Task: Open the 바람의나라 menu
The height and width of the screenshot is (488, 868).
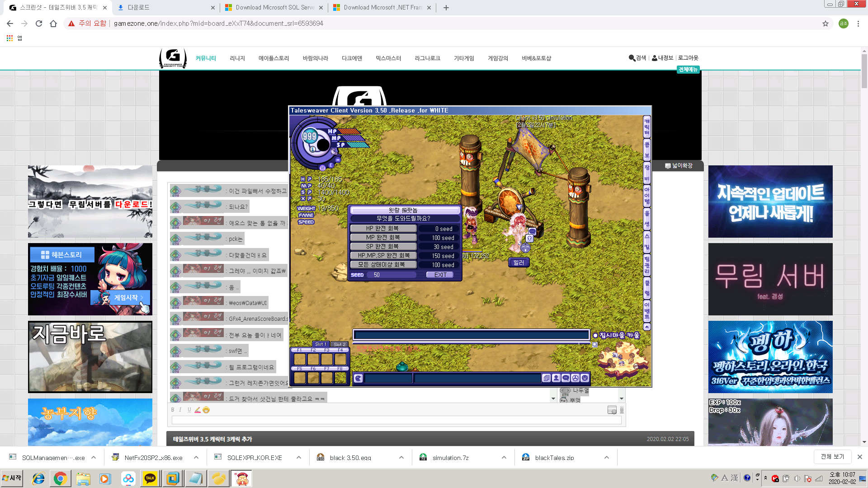Action: [x=316, y=58]
